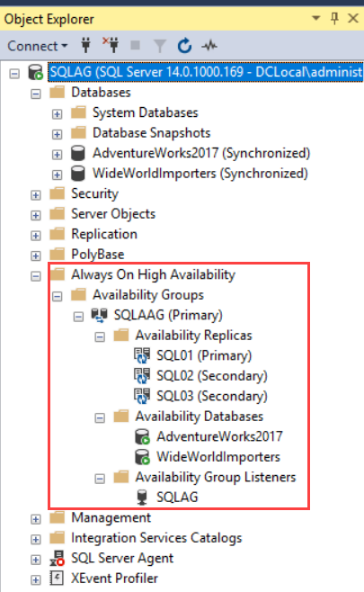This screenshot has width=364, height=592.
Task: Collapse the SQLAAG (Primary) group
Action: [x=78, y=317]
